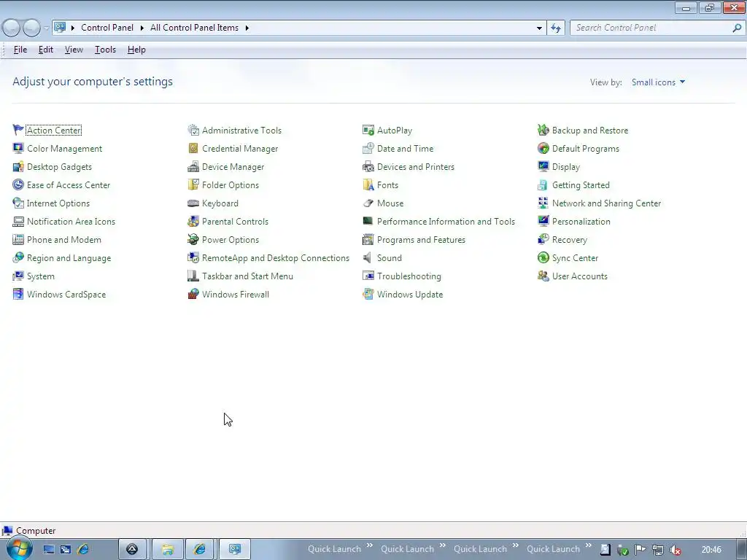Open the File menu

pyautogui.click(x=20, y=50)
